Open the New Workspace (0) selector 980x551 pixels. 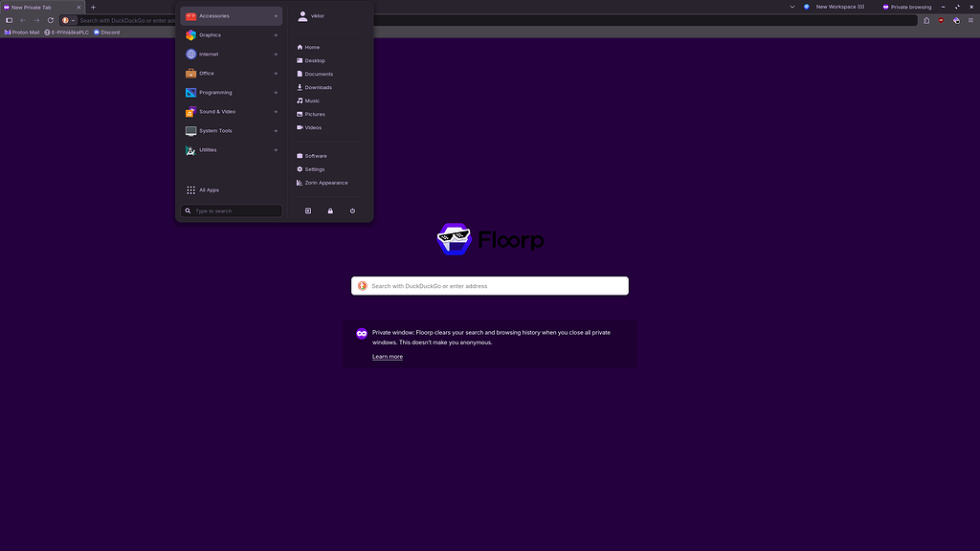tap(835, 7)
